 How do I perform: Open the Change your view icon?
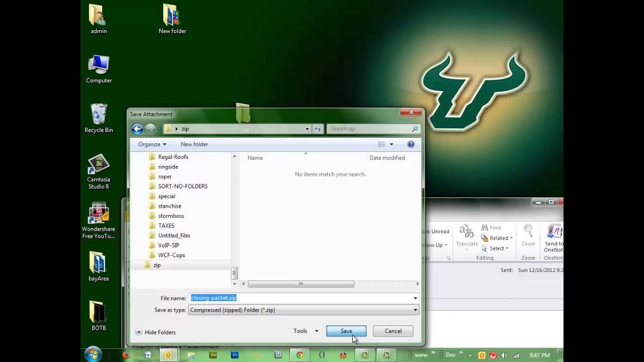pyautogui.click(x=381, y=144)
